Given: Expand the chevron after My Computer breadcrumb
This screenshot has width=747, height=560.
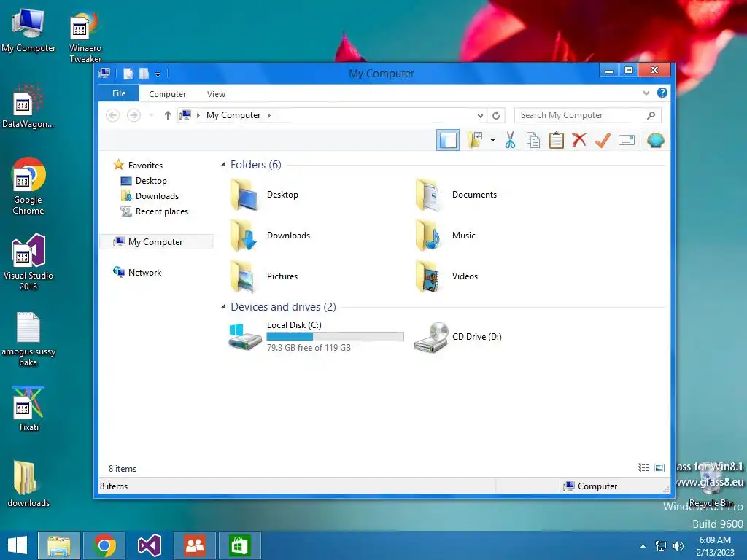Looking at the screenshot, I should coord(269,115).
